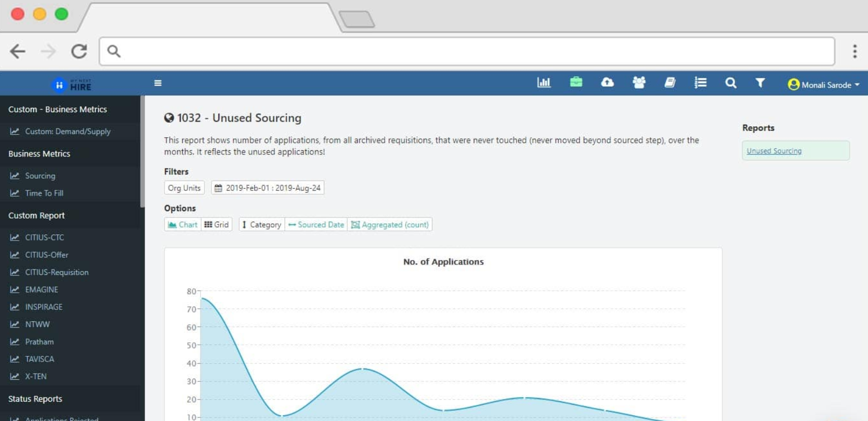
Task: Click the chart peak point near 76
Action: coord(202,298)
